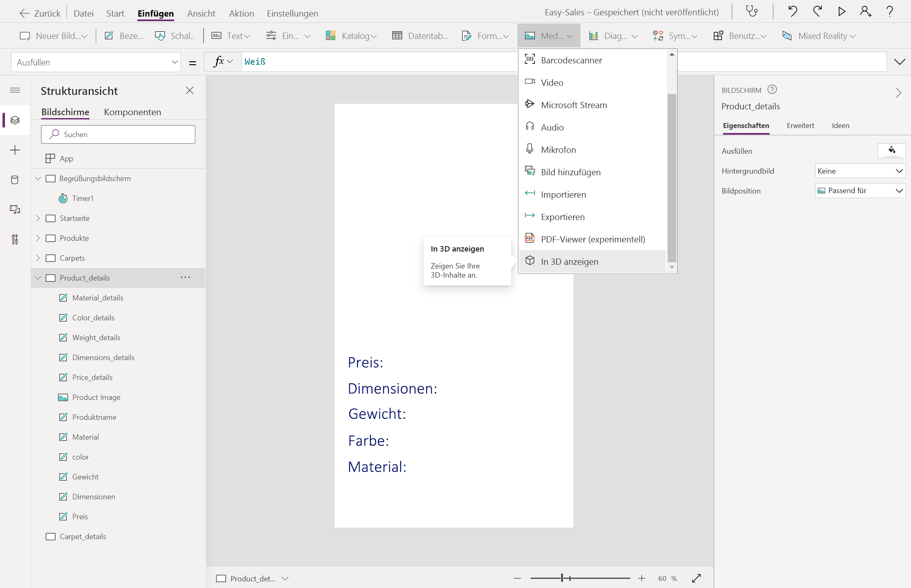Select In 3D anzeigen menu entry
This screenshot has width=911, height=588.
click(x=569, y=262)
